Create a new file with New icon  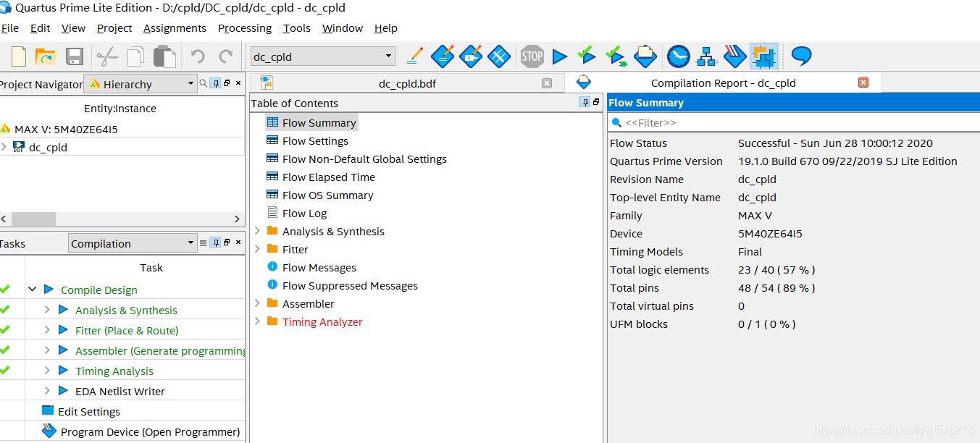point(19,56)
